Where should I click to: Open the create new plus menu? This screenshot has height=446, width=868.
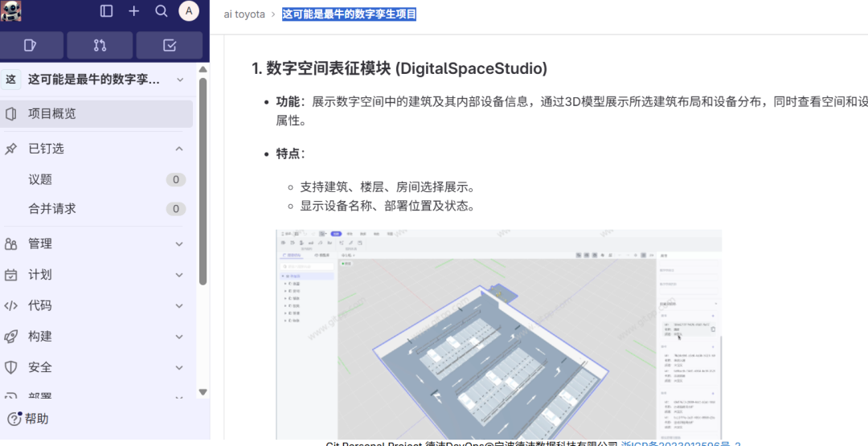pos(134,11)
